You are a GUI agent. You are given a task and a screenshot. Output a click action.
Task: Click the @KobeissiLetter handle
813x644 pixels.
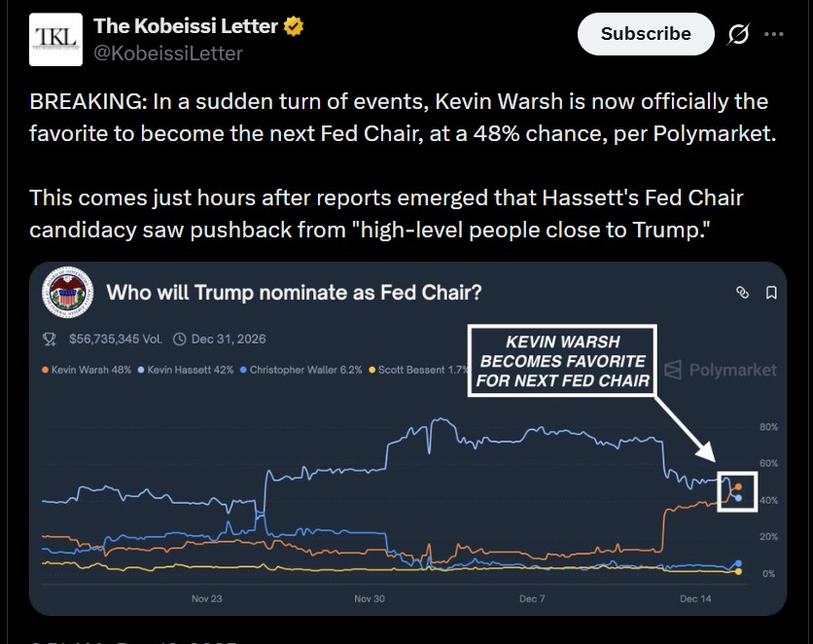(x=167, y=54)
